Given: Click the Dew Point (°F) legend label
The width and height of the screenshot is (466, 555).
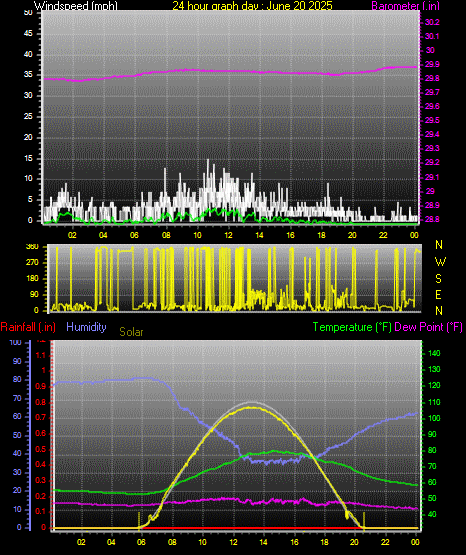Looking at the screenshot, I should (428, 327).
